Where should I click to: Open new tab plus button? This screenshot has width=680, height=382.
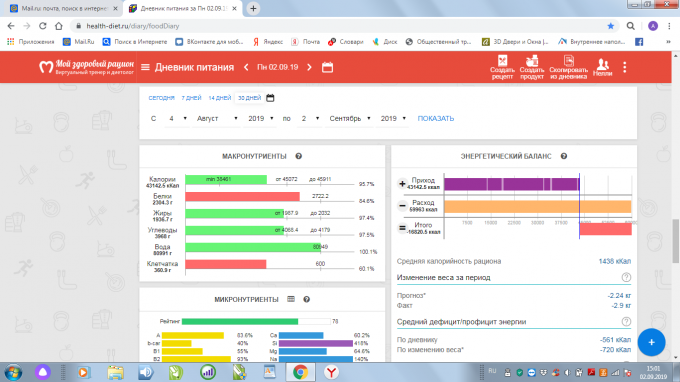[253, 8]
